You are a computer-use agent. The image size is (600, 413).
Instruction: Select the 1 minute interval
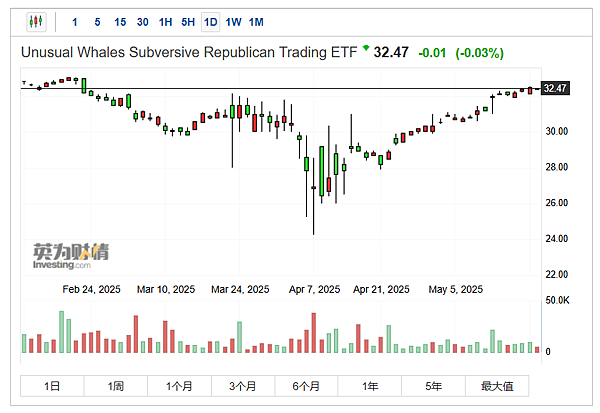(x=75, y=22)
